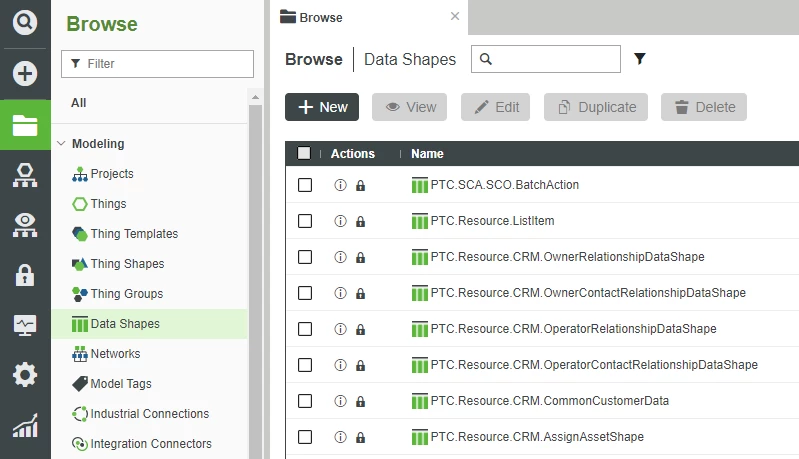This screenshot has width=799, height=459.
Task: Click lock icon for OperatorContactRelationshipDataShape row
Action: (x=360, y=365)
